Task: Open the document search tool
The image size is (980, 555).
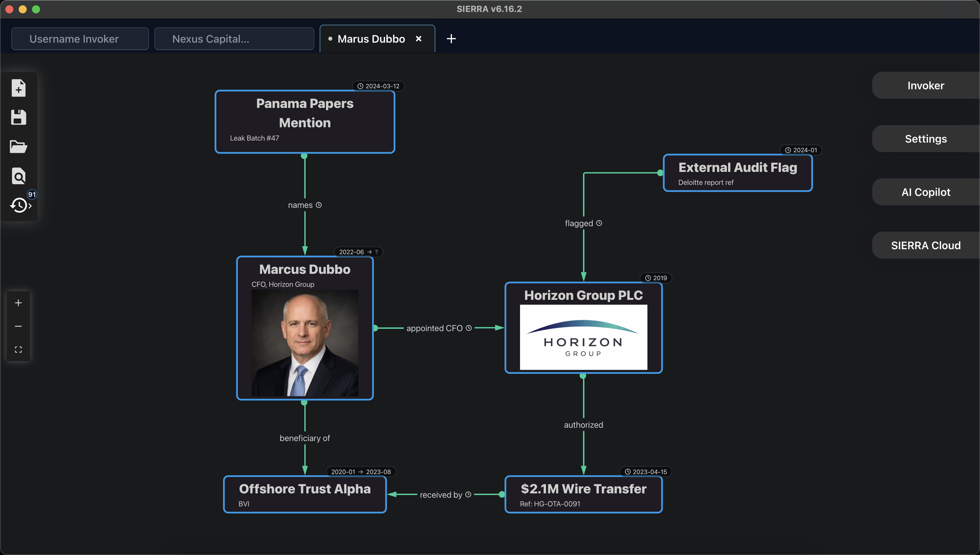Action: [18, 176]
